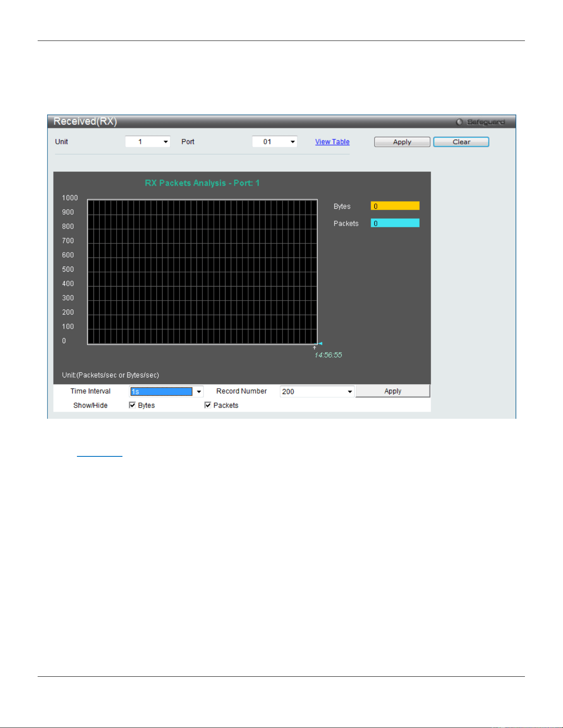This screenshot has width=563, height=728.
Task: Click the Safeguard indicator icon
Action: pyautogui.click(x=459, y=122)
